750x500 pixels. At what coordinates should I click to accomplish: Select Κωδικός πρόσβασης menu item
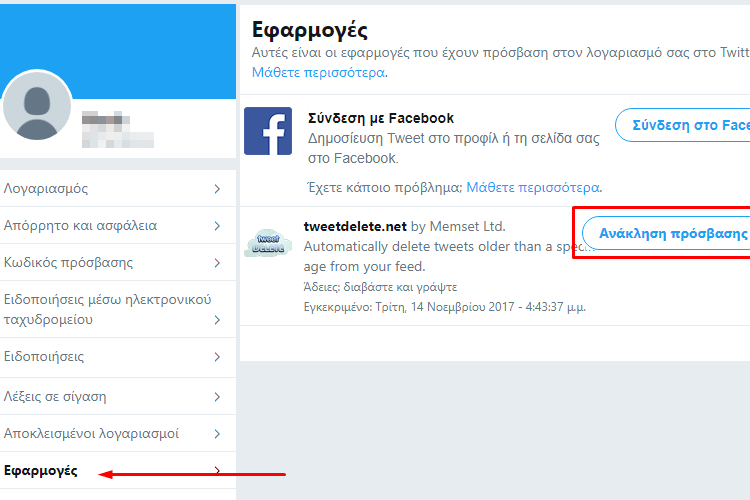tap(118, 262)
